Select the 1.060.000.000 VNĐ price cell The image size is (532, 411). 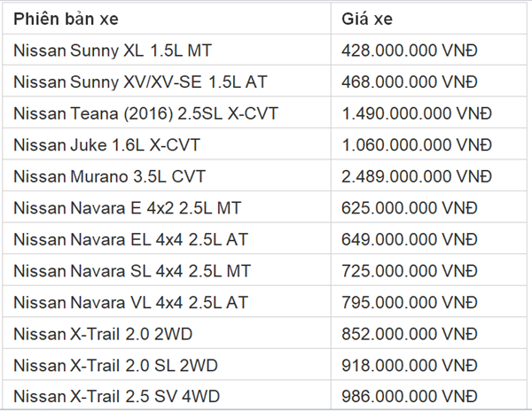[416, 145]
